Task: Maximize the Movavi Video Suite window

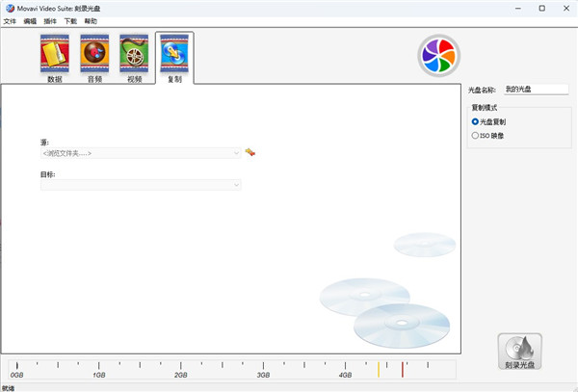Action: click(x=541, y=8)
